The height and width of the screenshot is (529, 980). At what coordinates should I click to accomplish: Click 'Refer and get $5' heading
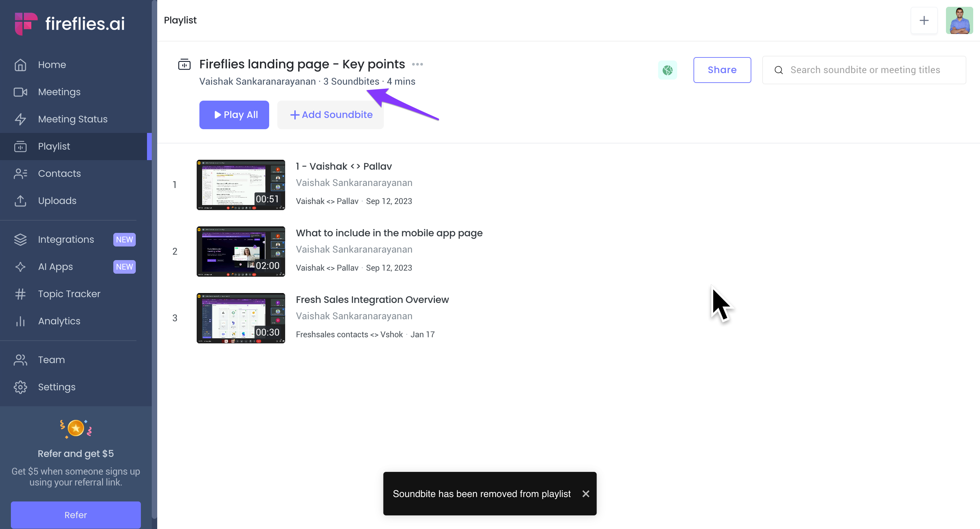pos(76,454)
